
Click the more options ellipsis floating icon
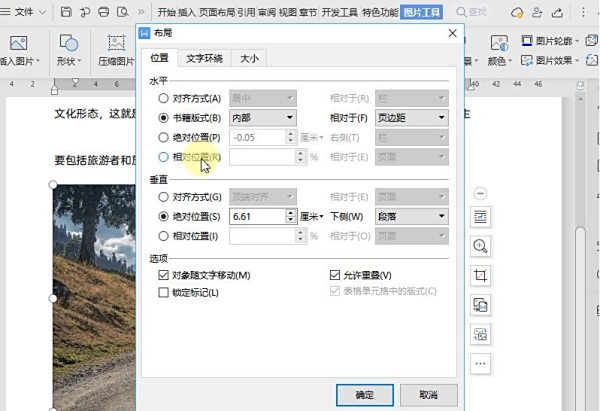[480, 364]
